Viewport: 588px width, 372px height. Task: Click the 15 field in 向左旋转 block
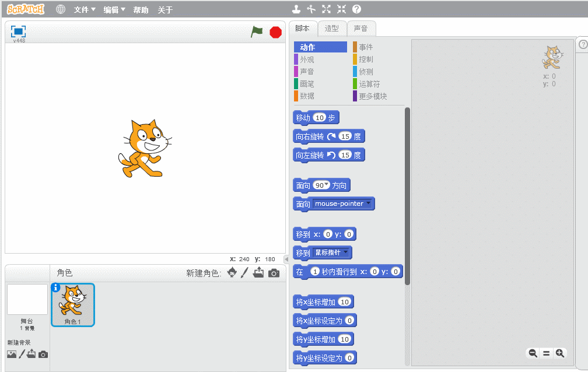345,155
